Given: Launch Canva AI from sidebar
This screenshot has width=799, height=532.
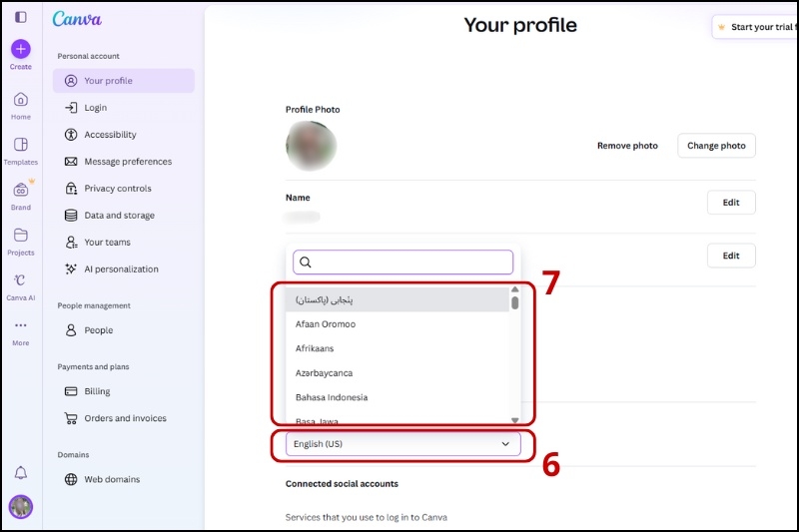Looking at the screenshot, I should pos(20,280).
